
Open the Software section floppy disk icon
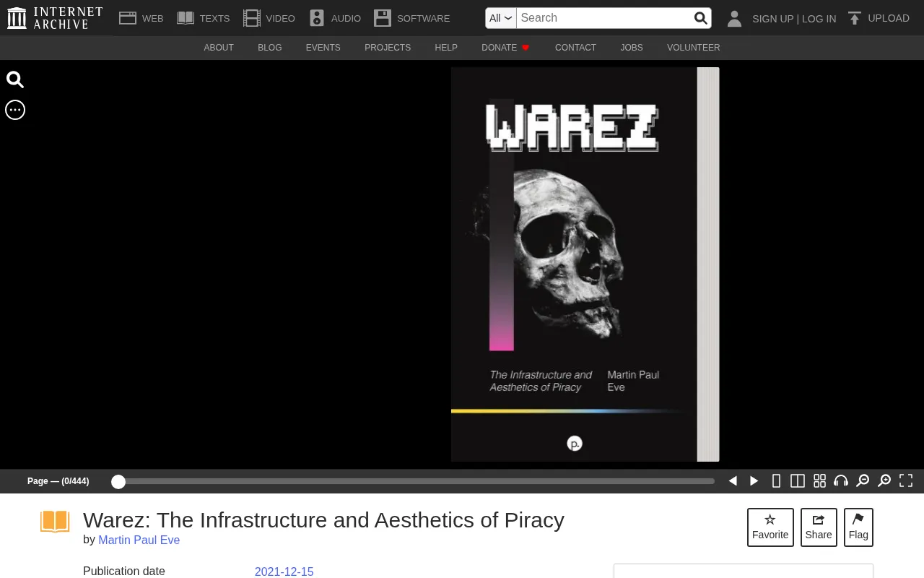pos(383,18)
